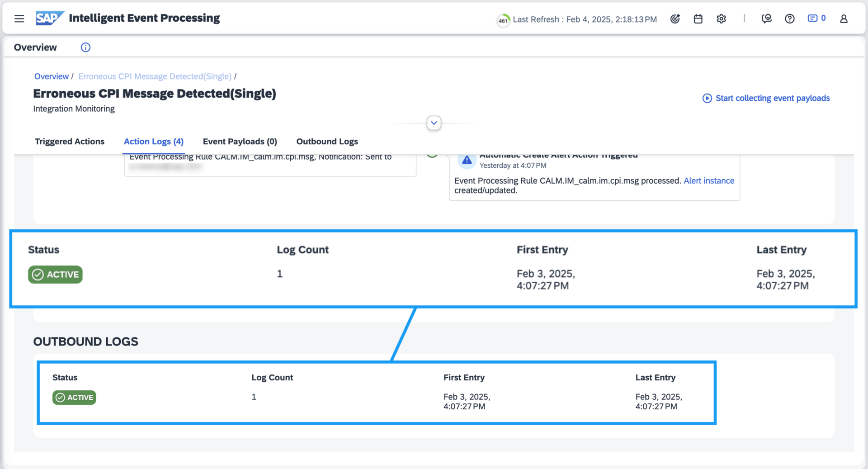Click the refresh countdown timer circle
This screenshot has width=868, height=469.
pos(503,20)
